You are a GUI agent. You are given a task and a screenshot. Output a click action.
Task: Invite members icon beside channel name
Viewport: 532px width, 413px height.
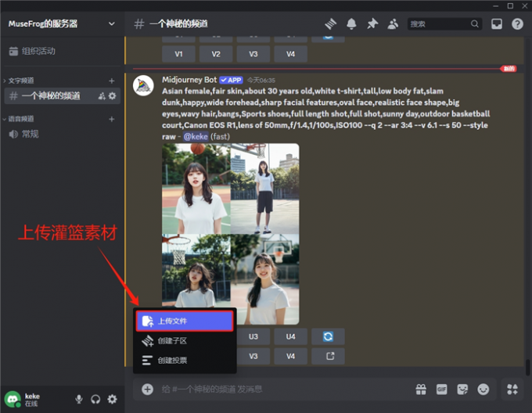click(x=102, y=96)
